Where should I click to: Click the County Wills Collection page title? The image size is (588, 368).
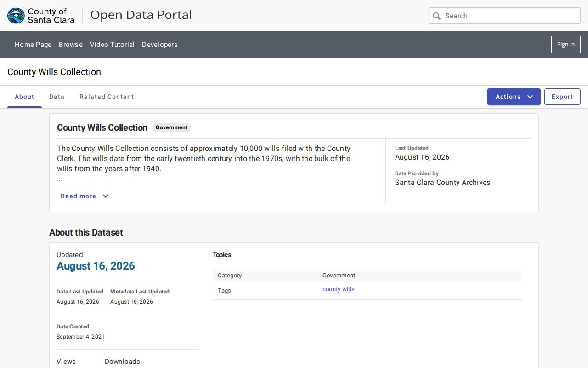(54, 72)
